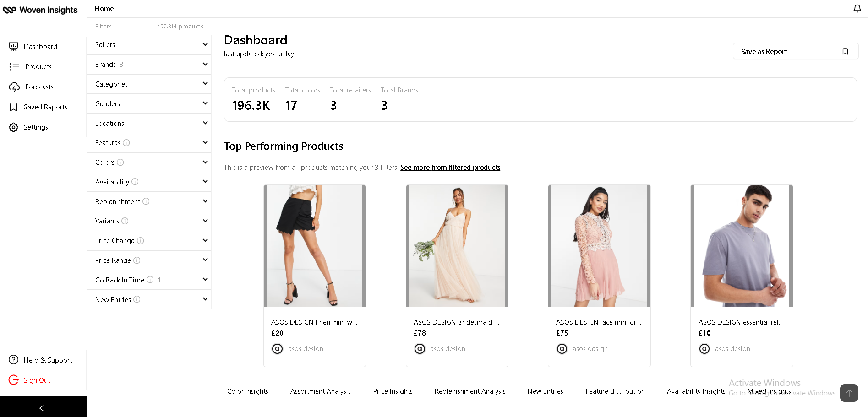Click asos design logo on essential tee card

704,349
